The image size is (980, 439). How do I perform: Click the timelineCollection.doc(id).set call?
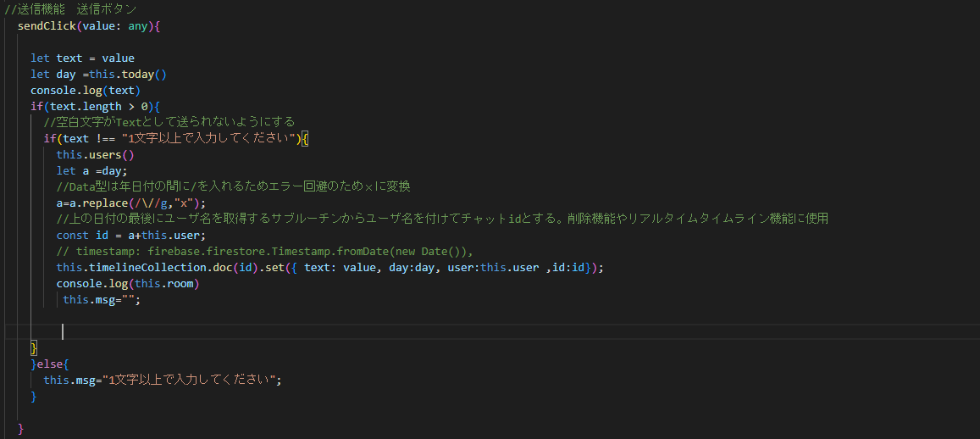click(330, 269)
